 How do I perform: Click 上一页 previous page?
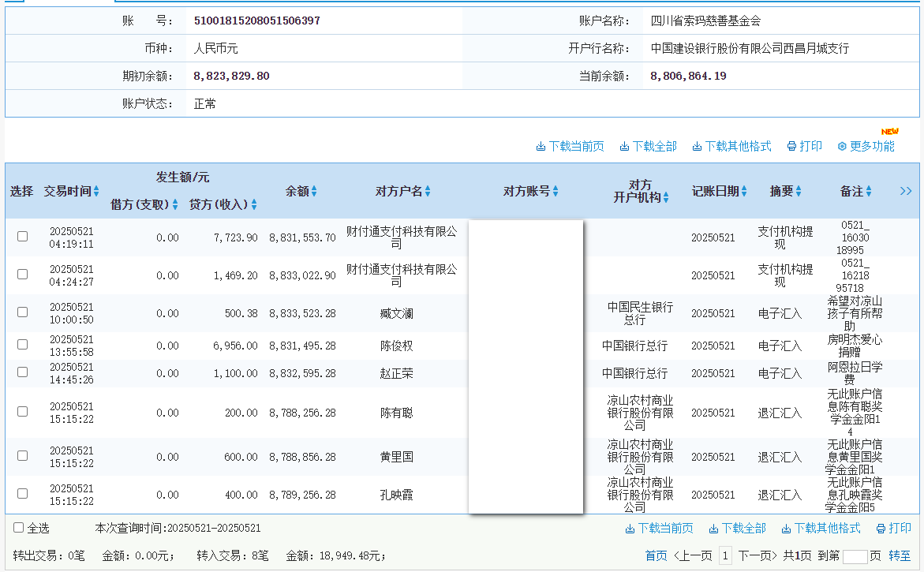(x=693, y=555)
